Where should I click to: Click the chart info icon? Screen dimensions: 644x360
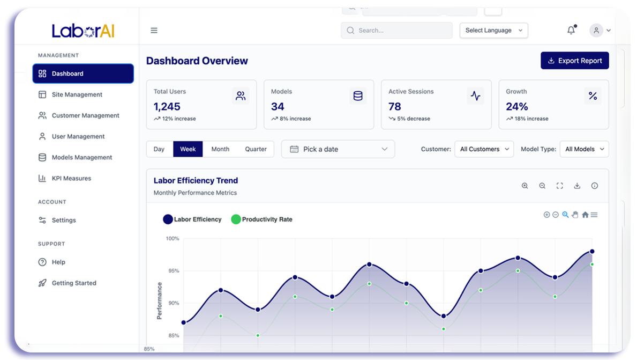[595, 186]
